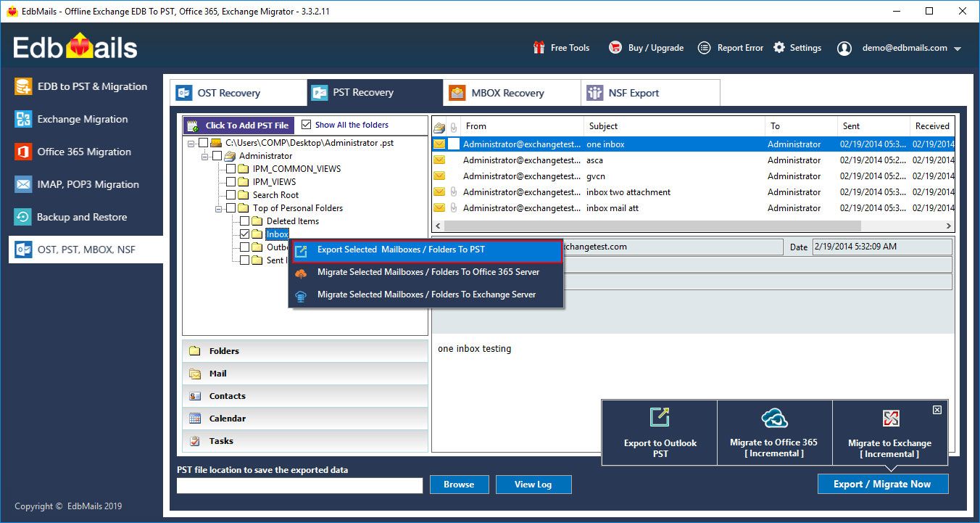Check the Deleted Items folder checkbox
980x523 pixels.
[x=244, y=221]
